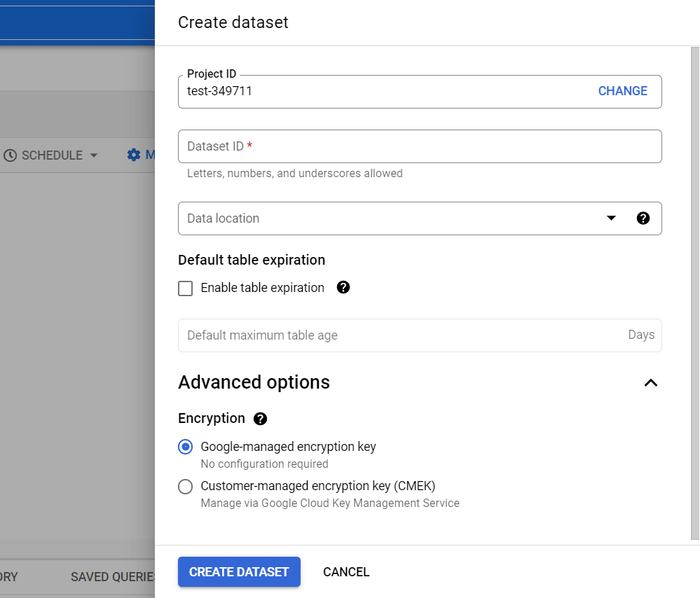700x598 pixels.
Task: Click 'Manage via Google Cloud Key Management Service'
Action: pyautogui.click(x=330, y=503)
